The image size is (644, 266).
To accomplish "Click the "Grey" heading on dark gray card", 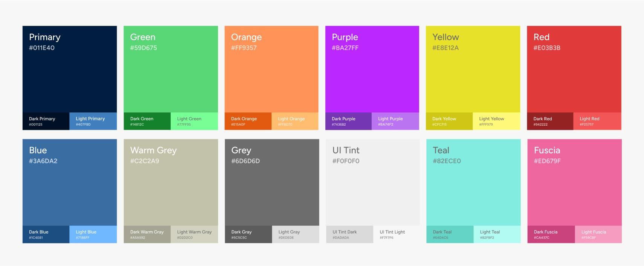I will point(241,151).
